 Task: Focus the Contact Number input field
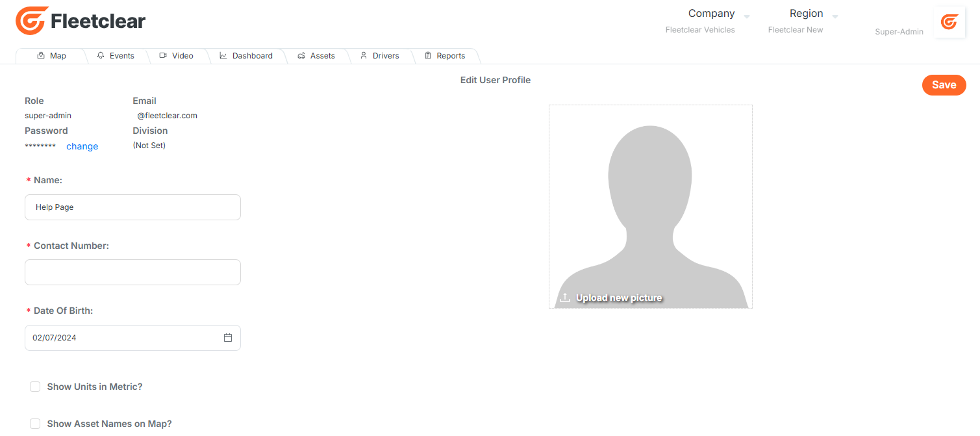pos(132,272)
